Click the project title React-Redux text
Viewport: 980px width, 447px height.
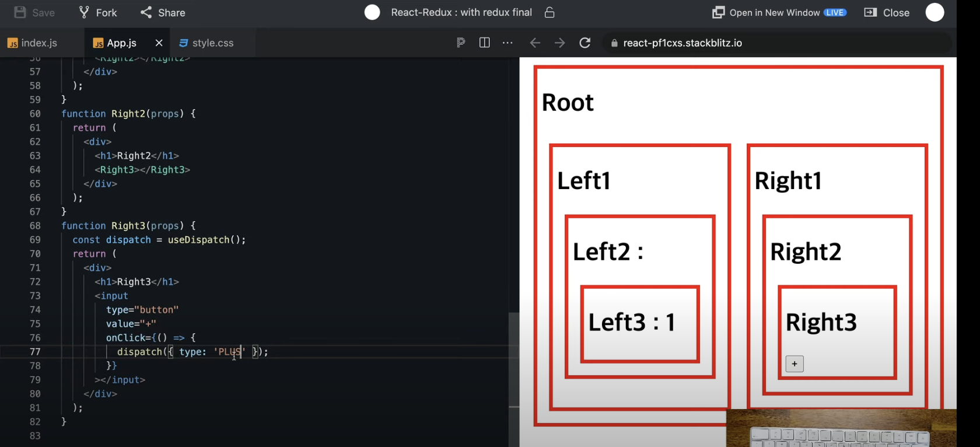pyautogui.click(x=461, y=12)
